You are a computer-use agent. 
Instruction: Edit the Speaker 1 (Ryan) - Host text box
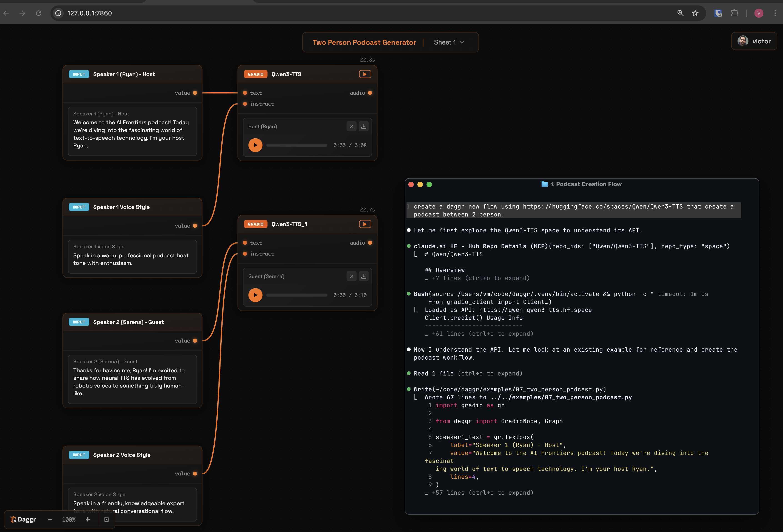click(x=132, y=131)
